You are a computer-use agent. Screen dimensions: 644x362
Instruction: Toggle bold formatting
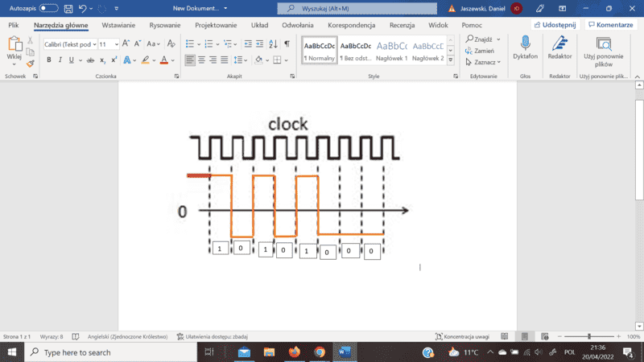pos(48,60)
